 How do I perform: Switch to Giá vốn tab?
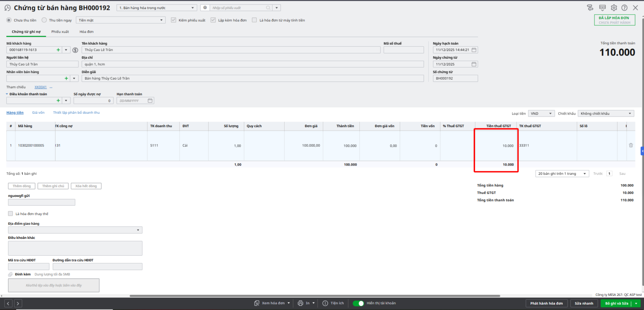pyautogui.click(x=38, y=113)
